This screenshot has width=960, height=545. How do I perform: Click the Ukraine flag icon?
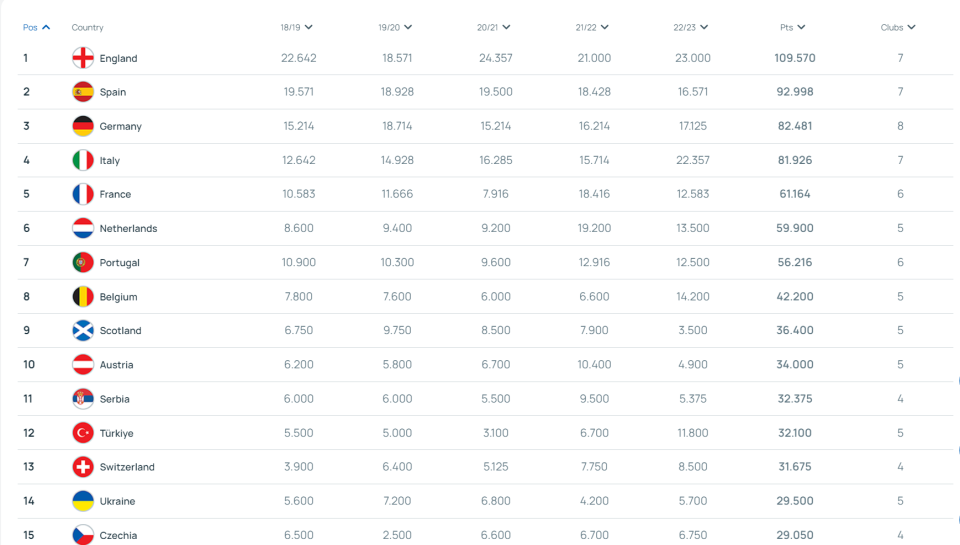click(83, 501)
